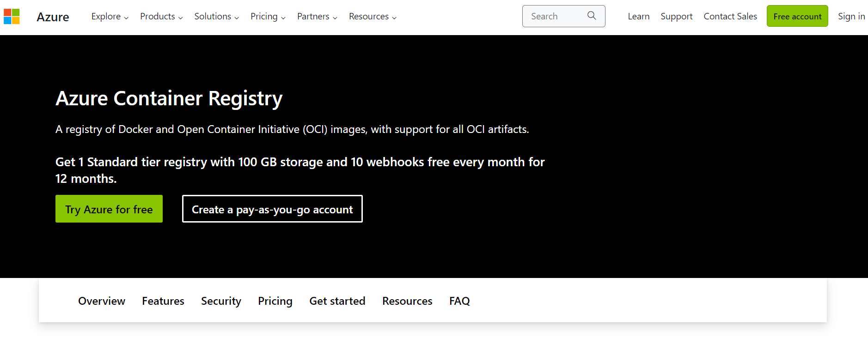Select the Features tab
Screen dimensions: 868x344
point(163,301)
